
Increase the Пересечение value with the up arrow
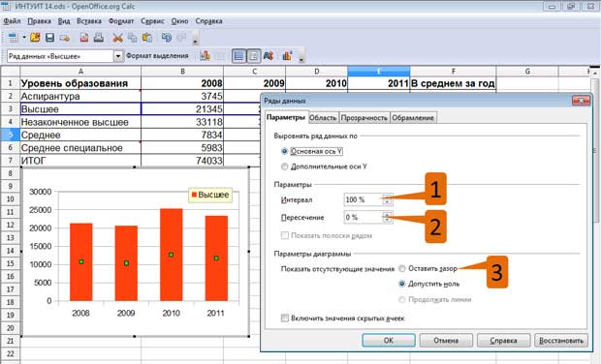pyautogui.click(x=387, y=215)
